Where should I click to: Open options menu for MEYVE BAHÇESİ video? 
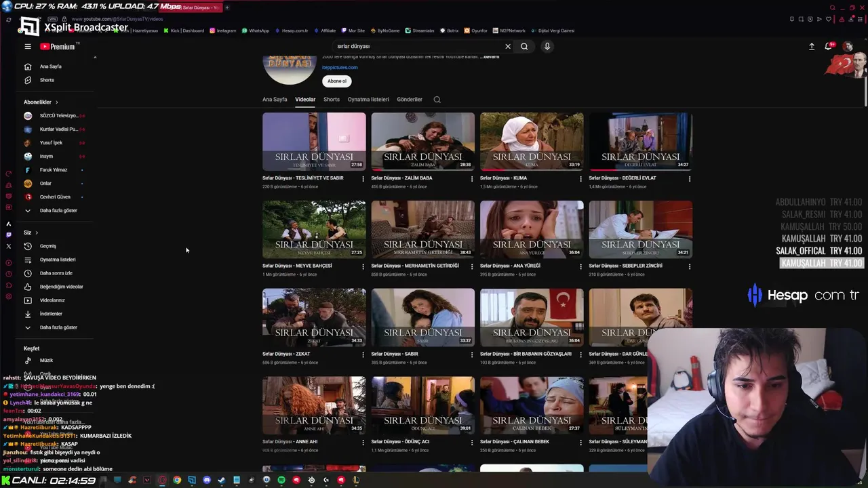click(x=363, y=267)
